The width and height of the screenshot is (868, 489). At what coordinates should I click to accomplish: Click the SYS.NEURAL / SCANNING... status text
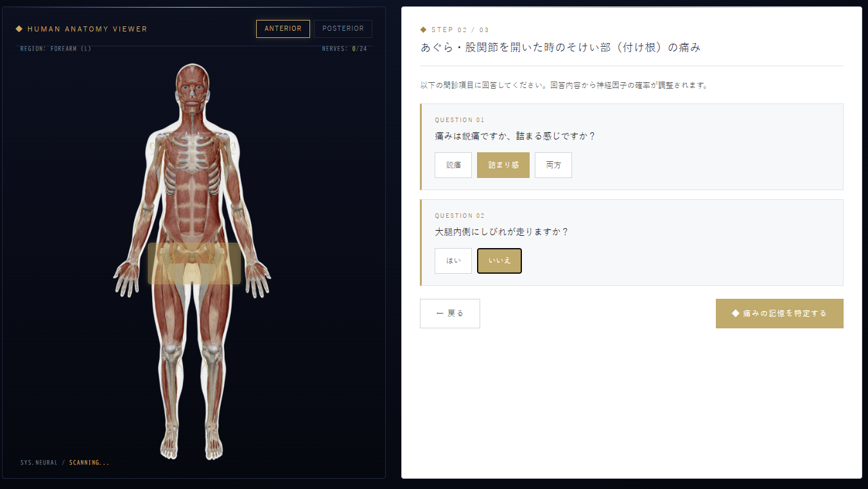pos(65,463)
